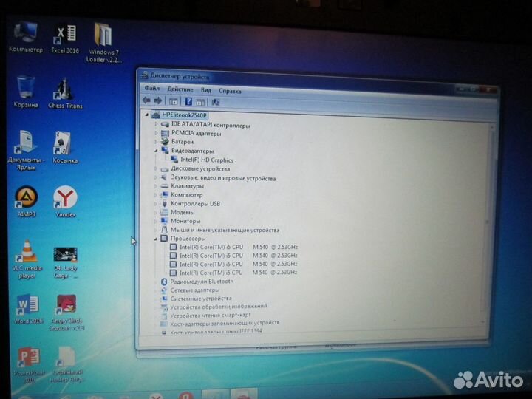Select HPEliteook2540P computer name in tree
532x399 pixels.
click(x=184, y=115)
